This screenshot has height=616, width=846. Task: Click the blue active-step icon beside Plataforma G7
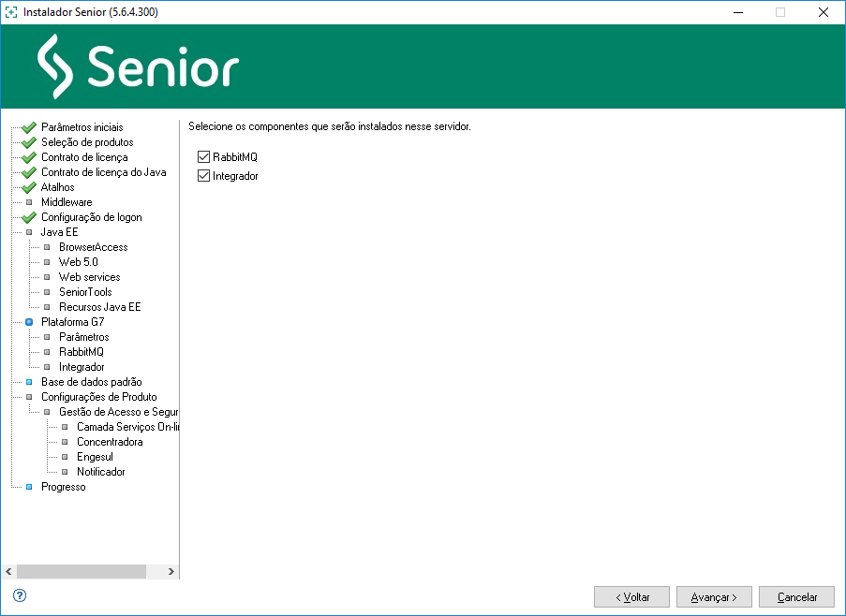29,322
